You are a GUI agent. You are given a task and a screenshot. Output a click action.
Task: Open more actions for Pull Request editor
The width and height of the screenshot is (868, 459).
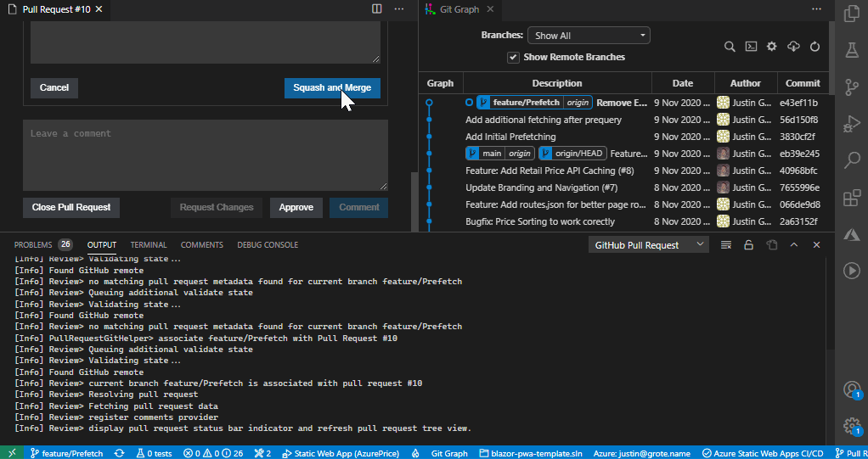click(398, 8)
